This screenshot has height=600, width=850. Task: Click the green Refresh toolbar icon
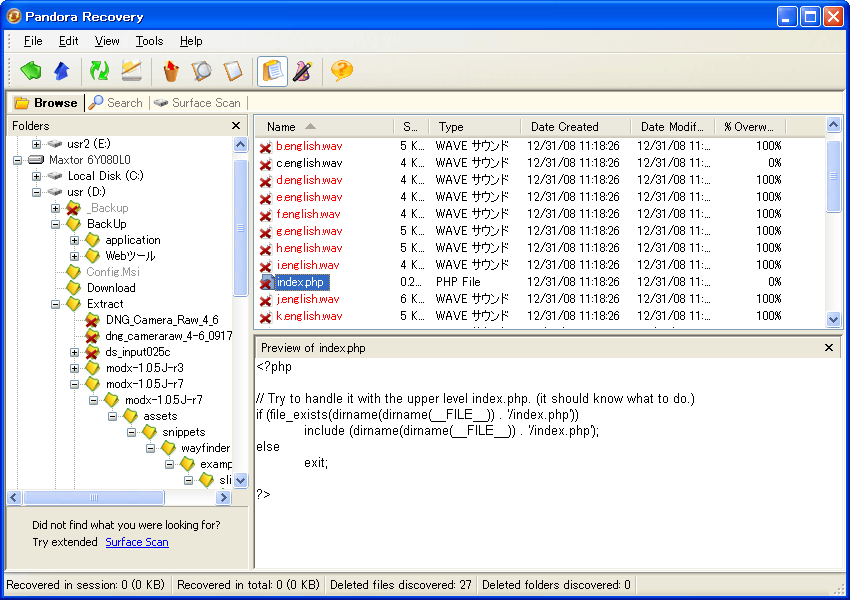click(99, 70)
